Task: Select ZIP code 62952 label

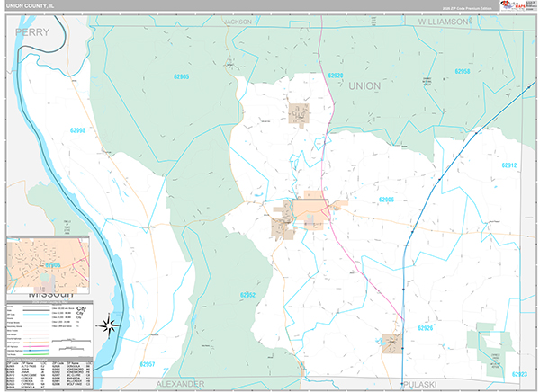Action: tap(248, 294)
